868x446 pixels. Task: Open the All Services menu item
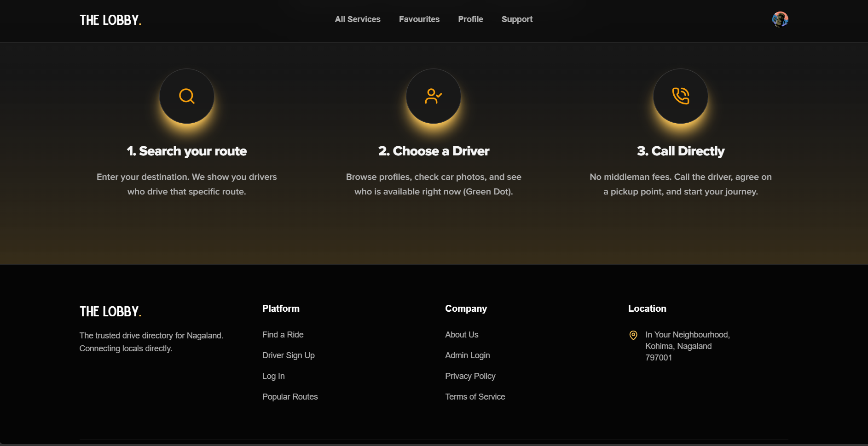(358, 19)
